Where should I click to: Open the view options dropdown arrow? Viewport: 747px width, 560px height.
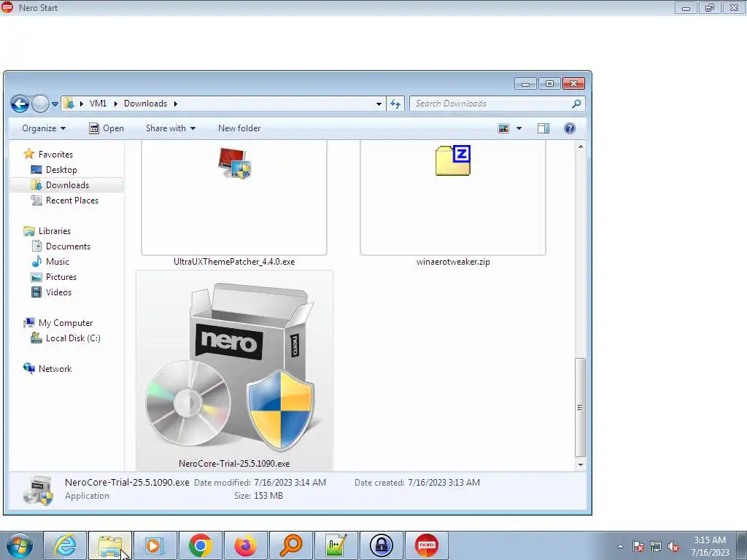[519, 128]
